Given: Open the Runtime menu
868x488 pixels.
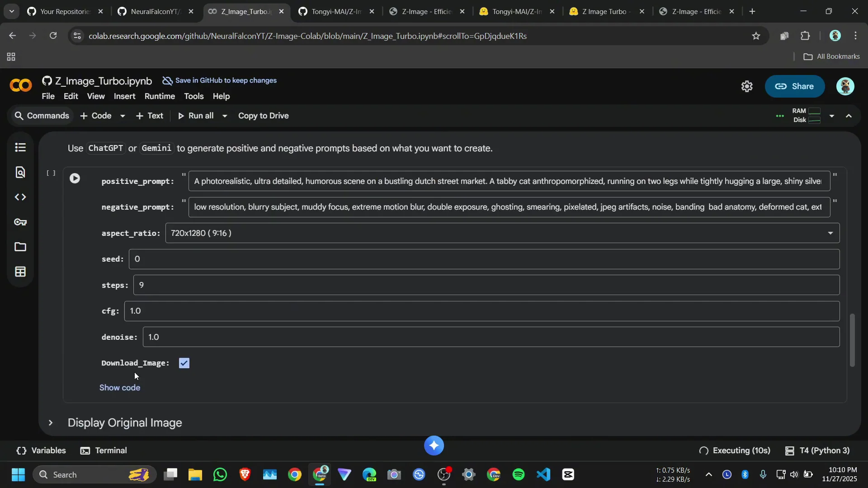Looking at the screenshot, I should pos(159,96).
